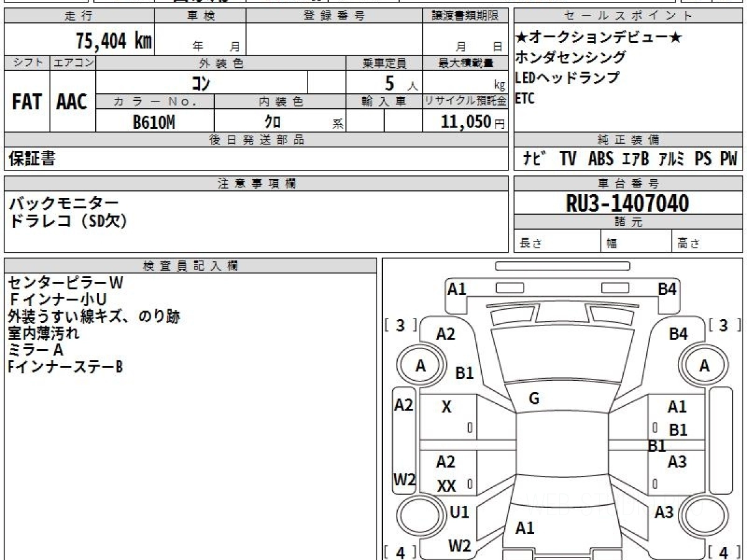Screen dimensions: 747x560
Task: Select the inspector note "センターピラーW"
Action: pos(65,282)
